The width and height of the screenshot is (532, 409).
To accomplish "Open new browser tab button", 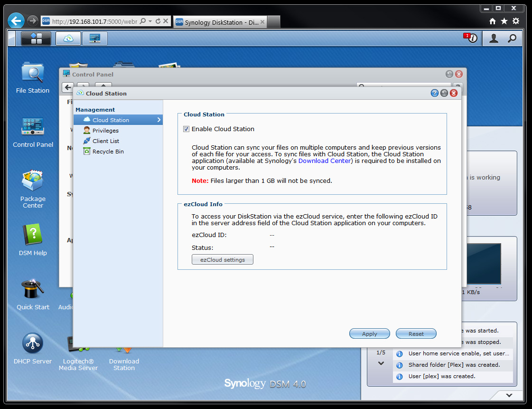I will point(274,22).
